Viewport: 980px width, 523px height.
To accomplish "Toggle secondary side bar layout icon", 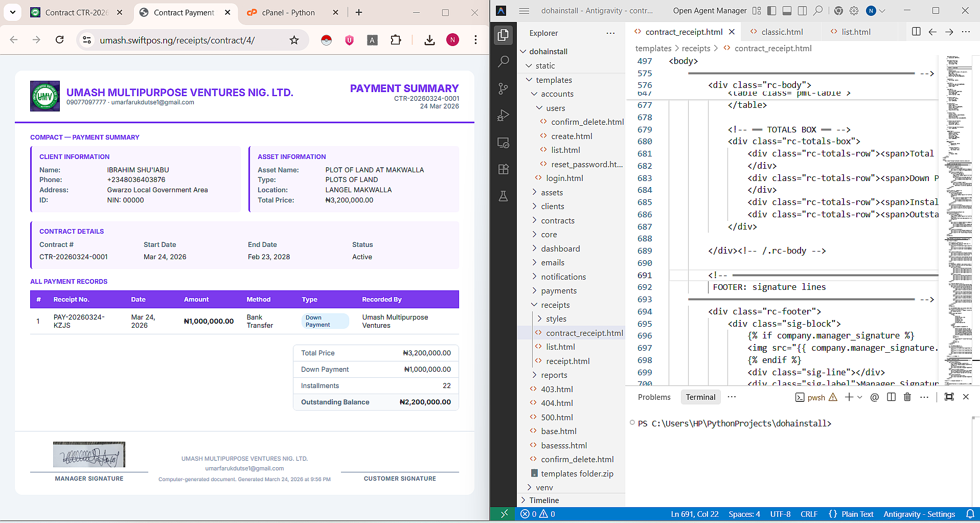I will click(x=803, y=11).
